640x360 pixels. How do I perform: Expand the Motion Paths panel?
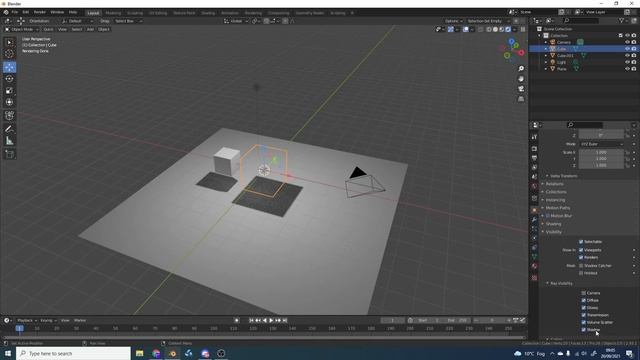pos(558,208)
